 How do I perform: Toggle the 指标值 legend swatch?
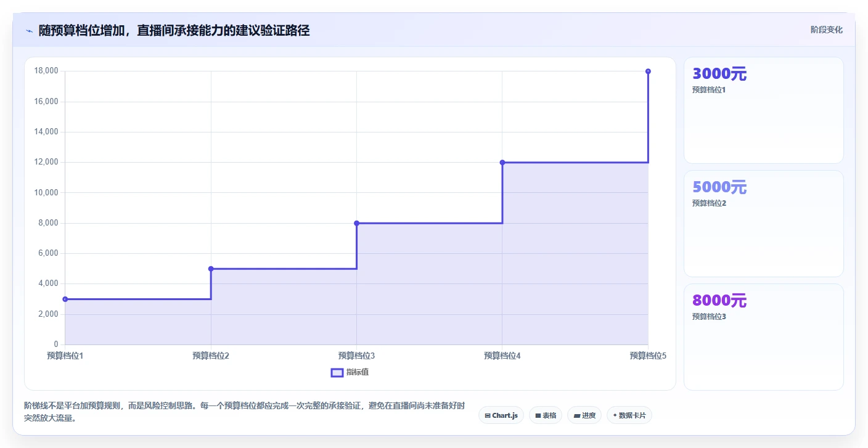337,372
